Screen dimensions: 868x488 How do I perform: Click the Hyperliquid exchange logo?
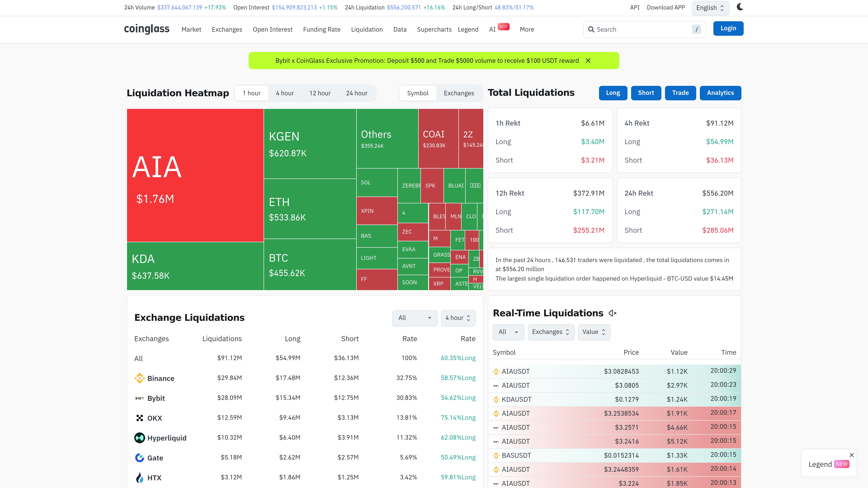(139, 437)
